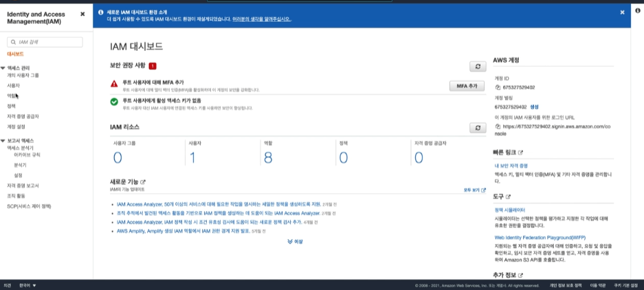644x290 pixels.
Task: Copy the 계정 ID value icon
Action: tap(498, 87)
